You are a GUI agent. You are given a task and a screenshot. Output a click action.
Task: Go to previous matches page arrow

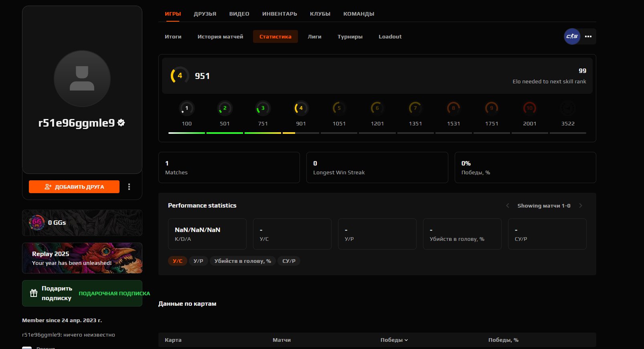(x=508, y=206)
